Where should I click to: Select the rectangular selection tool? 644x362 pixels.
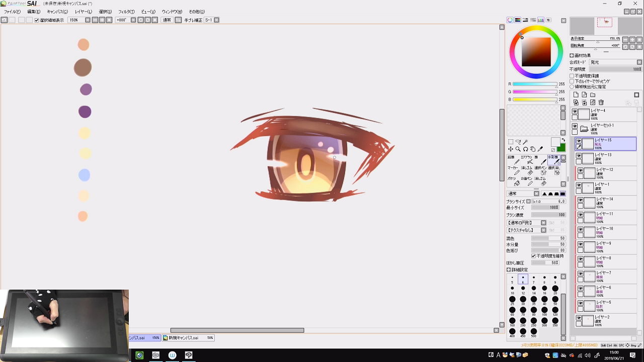click(x=511, y=142)
